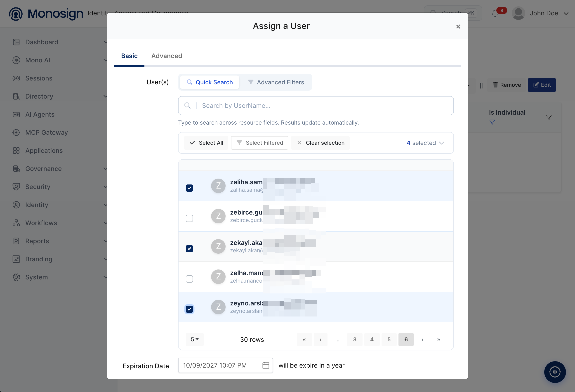Click the Governance sidebar icon
Screen dimensions: 575x392
(16, 168)
